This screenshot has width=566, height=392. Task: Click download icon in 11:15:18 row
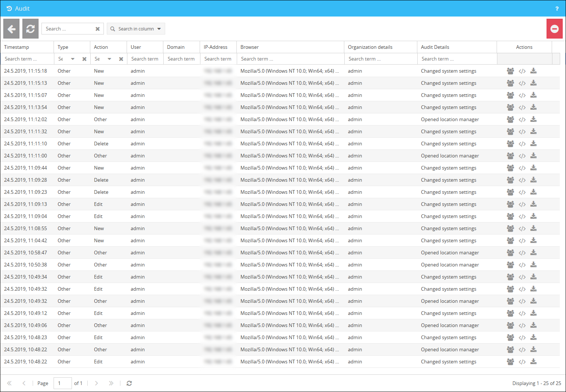[534, 71]
